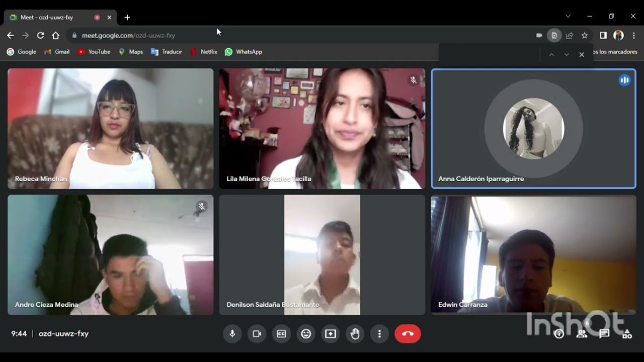Select Rebeca Minchan's video tile
This screenshot has height=362, width=644.
pyautogui.click(x=111, y=129)
